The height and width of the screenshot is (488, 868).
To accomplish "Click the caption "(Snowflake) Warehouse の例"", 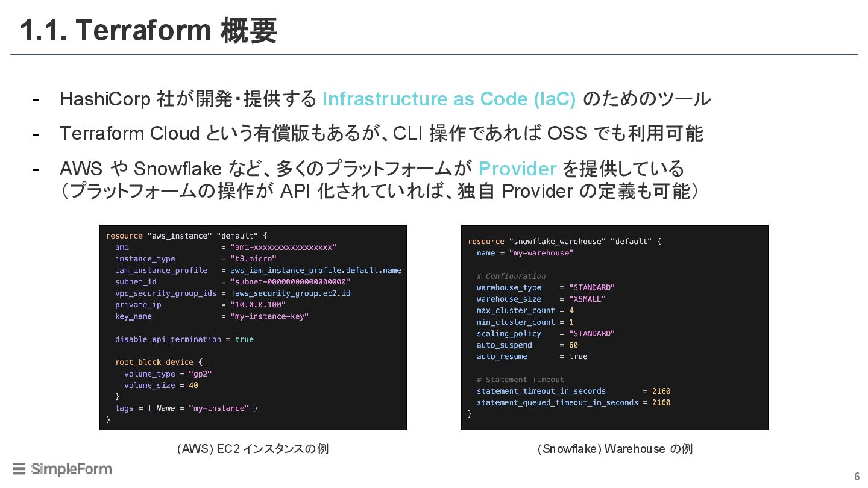I will [615, 449].
